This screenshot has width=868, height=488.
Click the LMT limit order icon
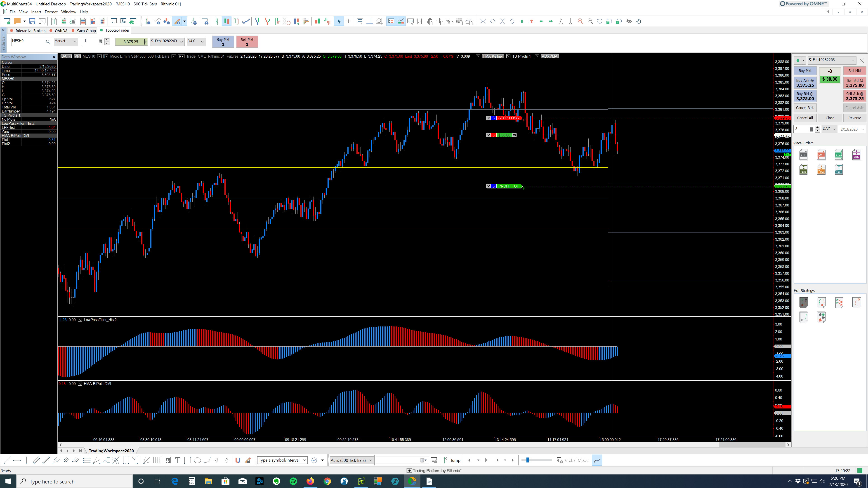(821, 155)
